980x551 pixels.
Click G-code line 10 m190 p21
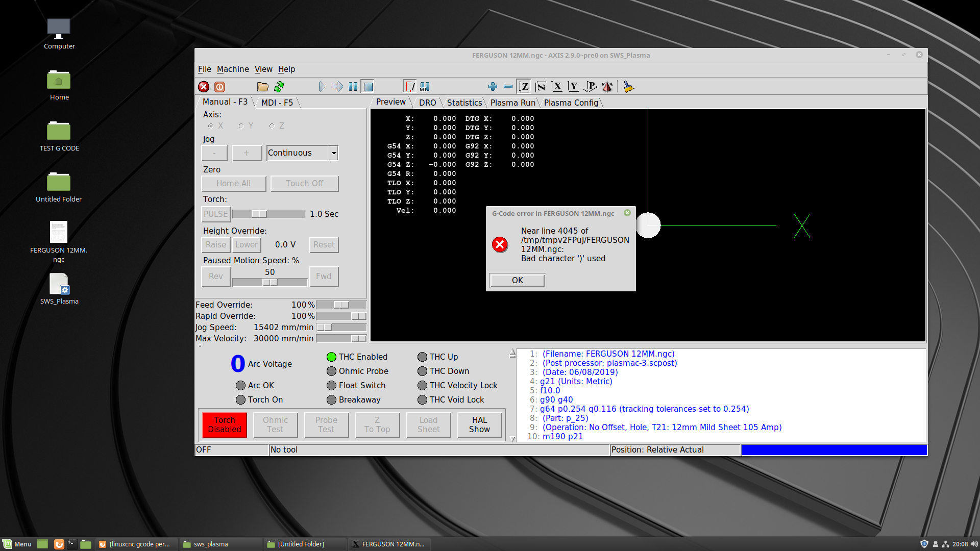coord(562,437)
